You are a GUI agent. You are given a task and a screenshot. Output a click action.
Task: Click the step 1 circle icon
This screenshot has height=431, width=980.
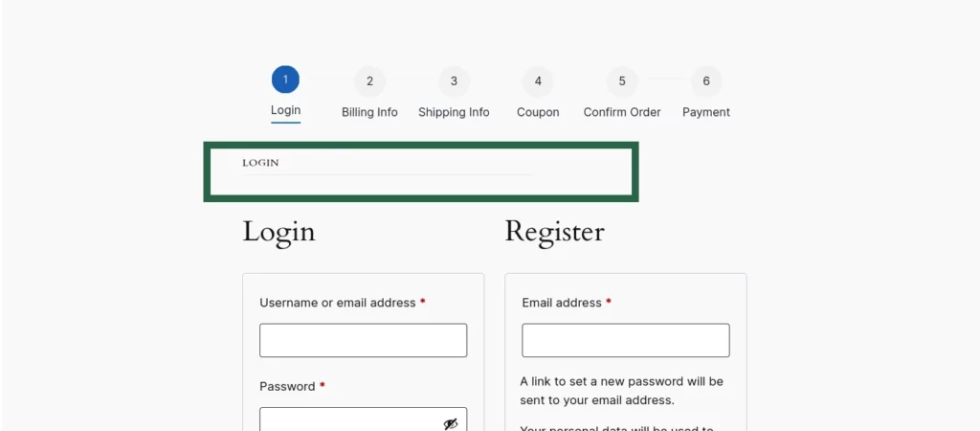click(285, 79)
